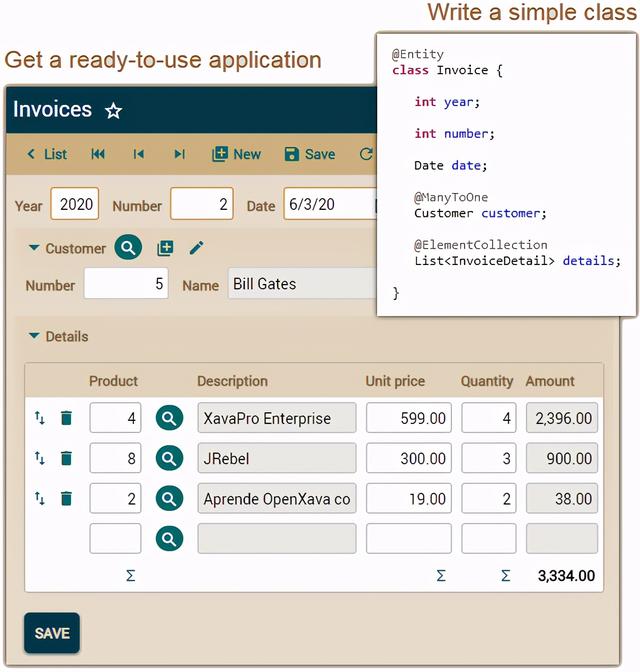Click sum icon under Unit price column
This screenshot has width=640, height=672.
coord(441,576)
